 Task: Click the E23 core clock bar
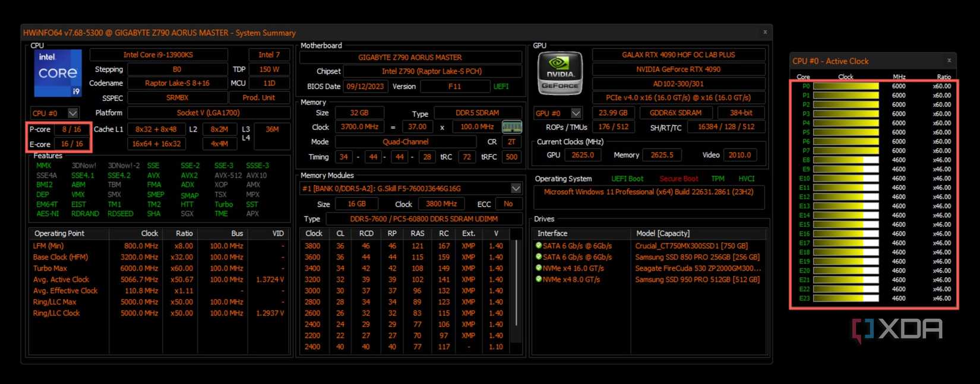click(x=846, y=299)
